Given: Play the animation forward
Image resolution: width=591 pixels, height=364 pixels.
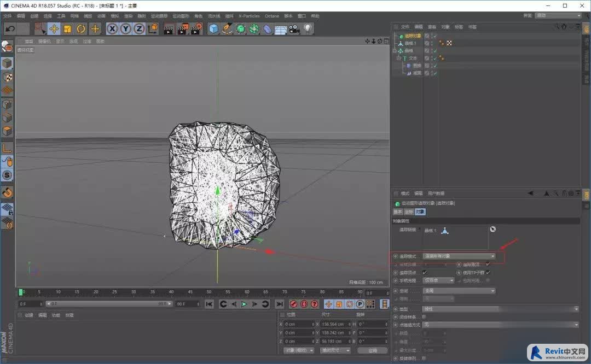Looking at the screenshot, I should (x=244, y=304).
